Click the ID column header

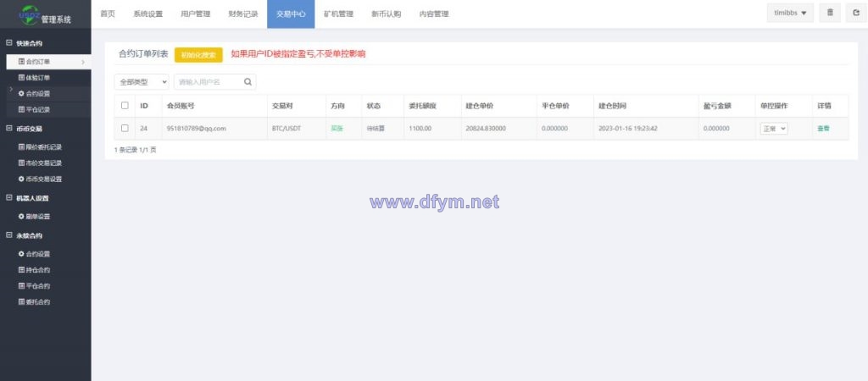coord(144,106)
